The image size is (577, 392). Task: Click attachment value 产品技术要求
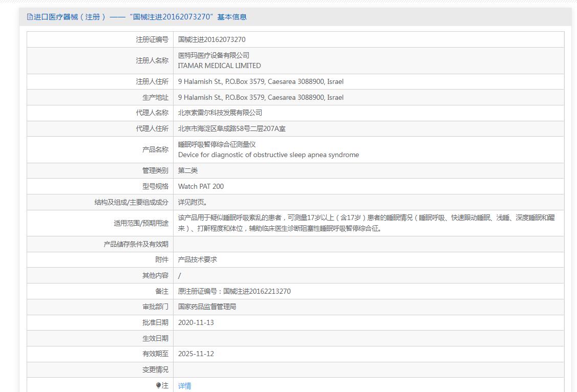197,259
